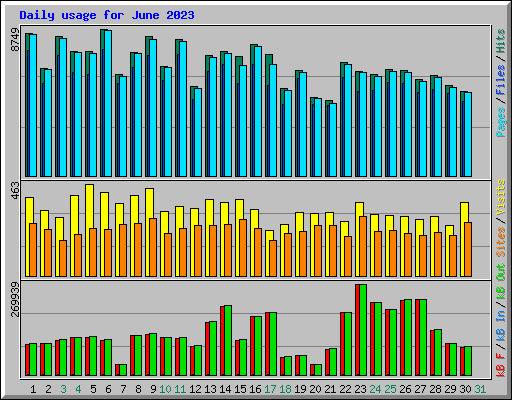This screenshot has height=400, width=512.
Task: Select the green kB Out bar for day 23
Action: coord(363,330)
